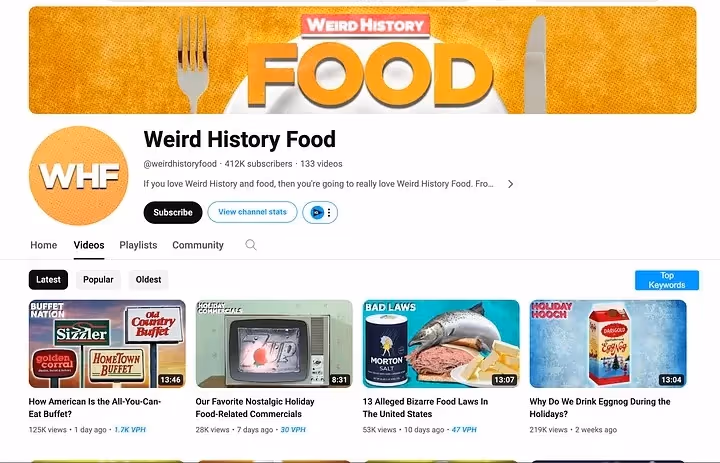This screenshot has height=463, width=720.
Task: Select the Popular sort chip
Action: click(98, 280)
